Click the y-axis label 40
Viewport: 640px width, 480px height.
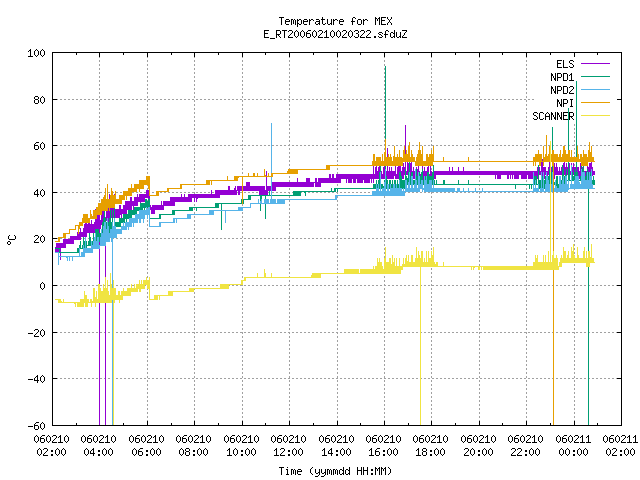click(x=39, y=193)
